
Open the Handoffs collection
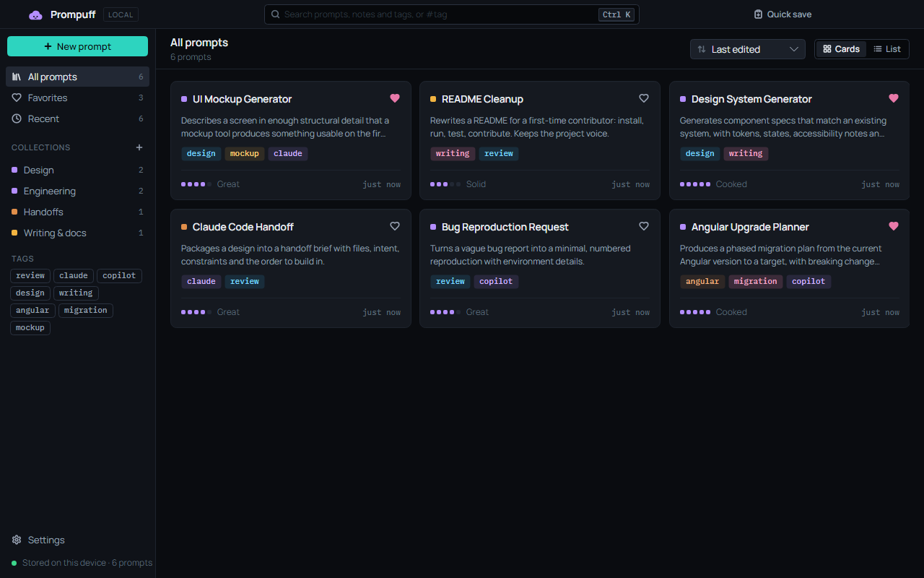point(77,212)
